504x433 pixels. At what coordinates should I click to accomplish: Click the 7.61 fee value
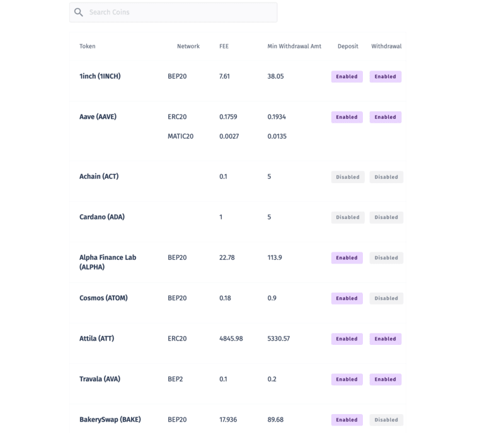coord(224,76)
